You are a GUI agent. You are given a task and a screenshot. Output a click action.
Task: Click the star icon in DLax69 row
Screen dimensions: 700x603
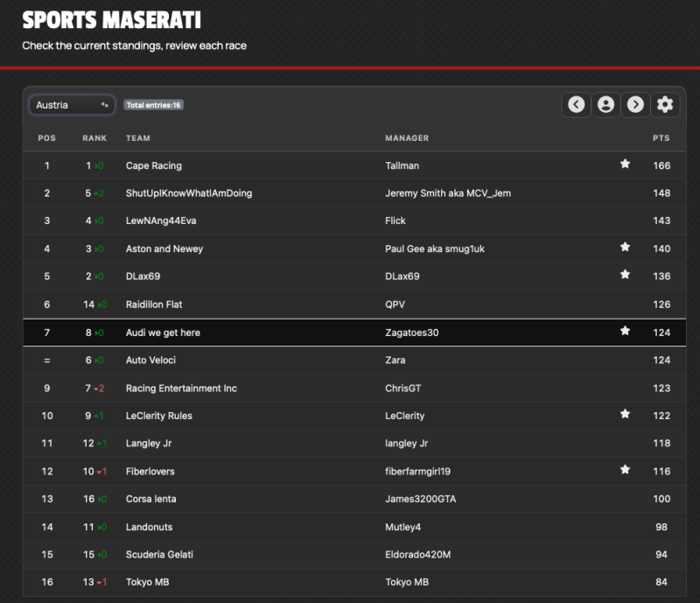coord(625,275)
